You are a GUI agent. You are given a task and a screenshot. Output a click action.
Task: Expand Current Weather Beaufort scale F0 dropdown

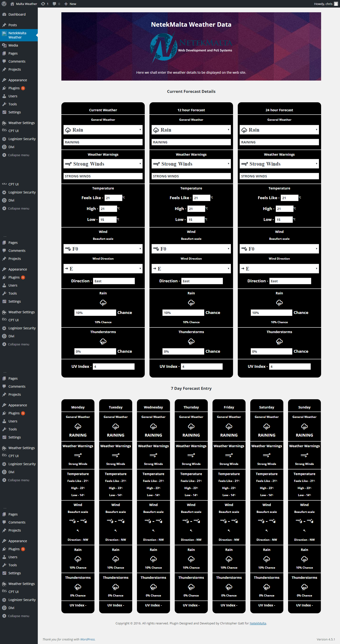103,249
